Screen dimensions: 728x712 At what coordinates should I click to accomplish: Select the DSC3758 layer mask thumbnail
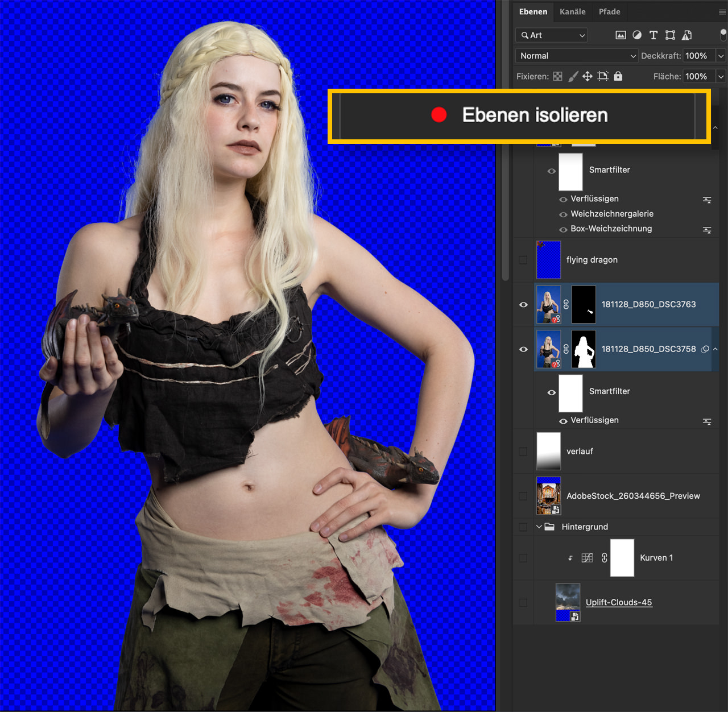[584, 349]
